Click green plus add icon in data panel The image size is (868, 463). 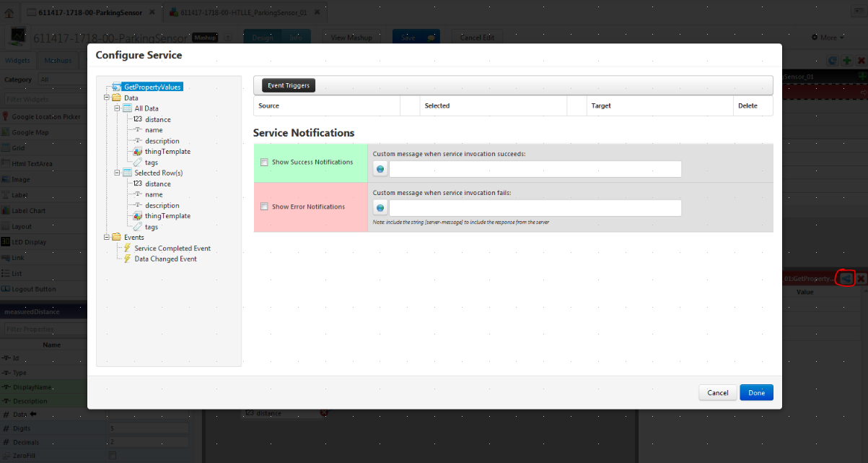(848, 61)
